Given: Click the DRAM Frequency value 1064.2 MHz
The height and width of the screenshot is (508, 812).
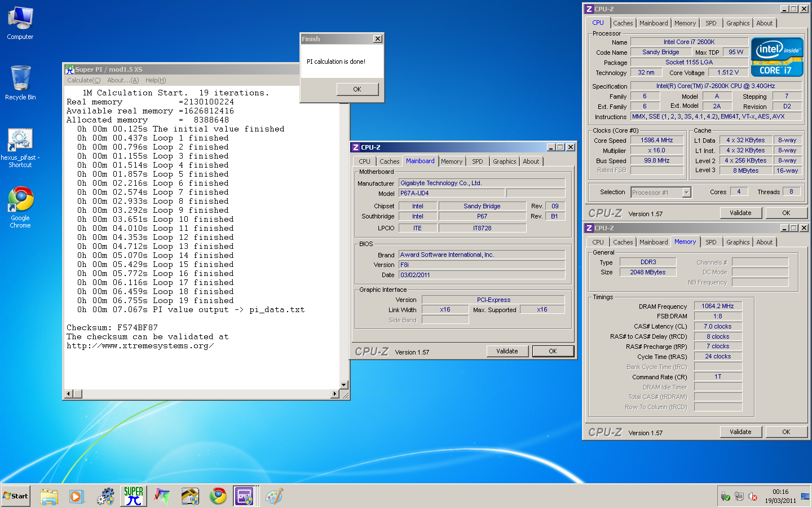Looking at the screenshot, I should point(718,306).
